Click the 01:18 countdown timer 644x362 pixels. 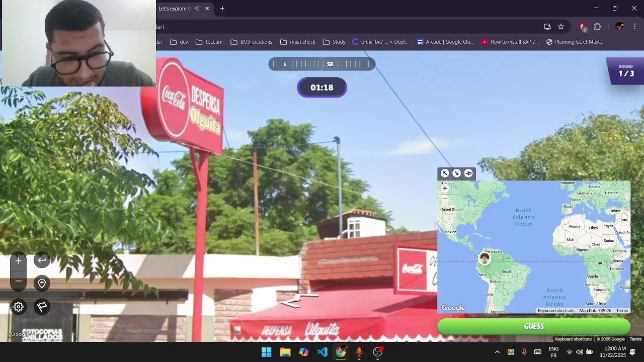(322, 87)
